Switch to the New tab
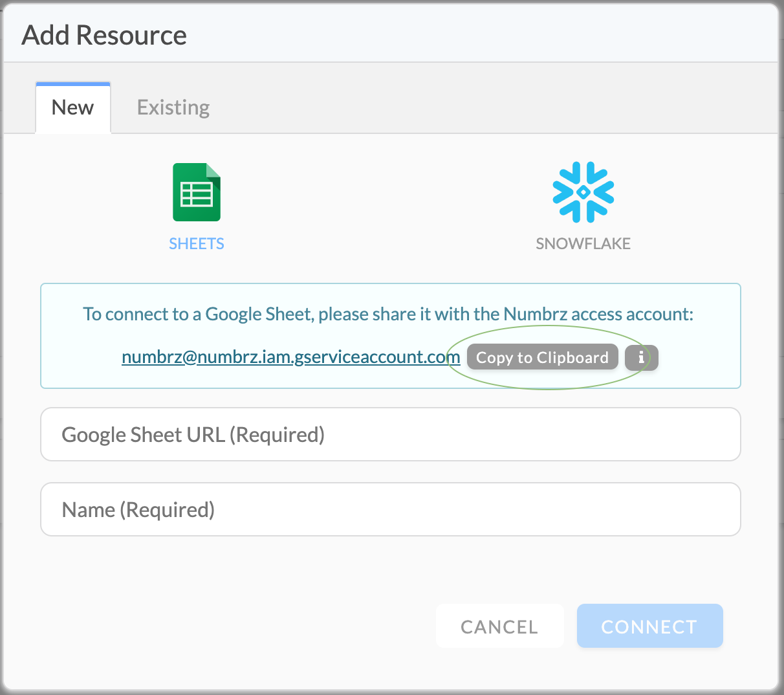 pyautogui.click(x=73, y=107)
